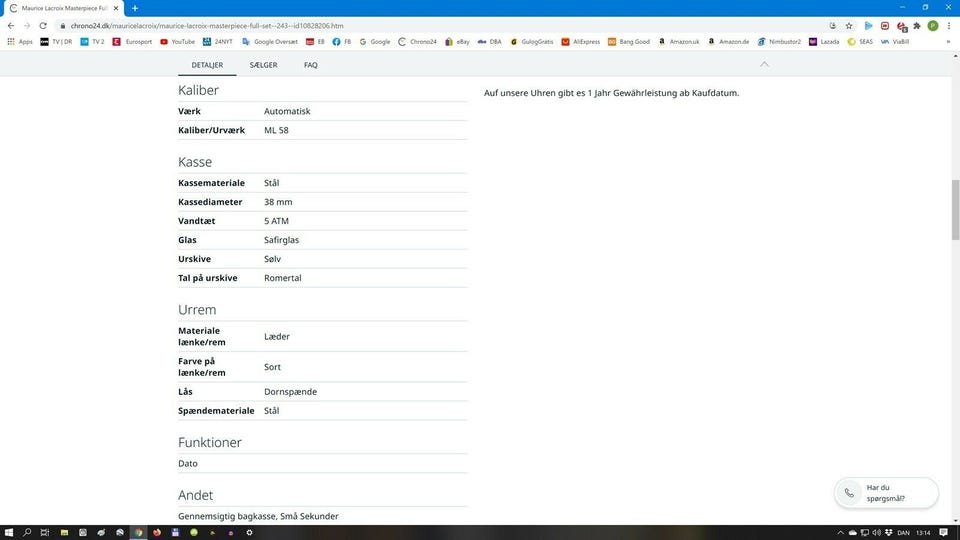Click the 'Dornspænde' clasp value
Viewport: 960px width, 540px height.
pos(290,392)
